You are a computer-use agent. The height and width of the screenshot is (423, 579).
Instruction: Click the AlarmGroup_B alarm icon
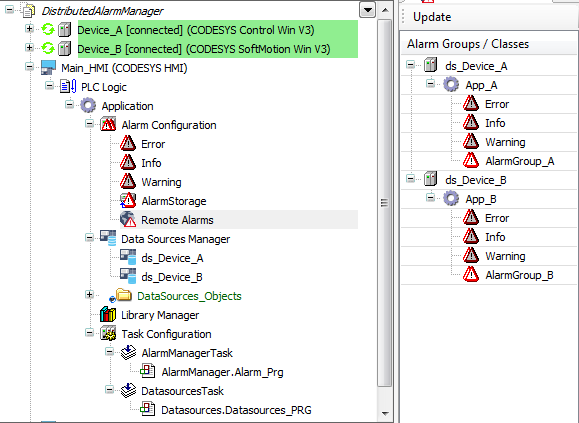pos(471,275)
